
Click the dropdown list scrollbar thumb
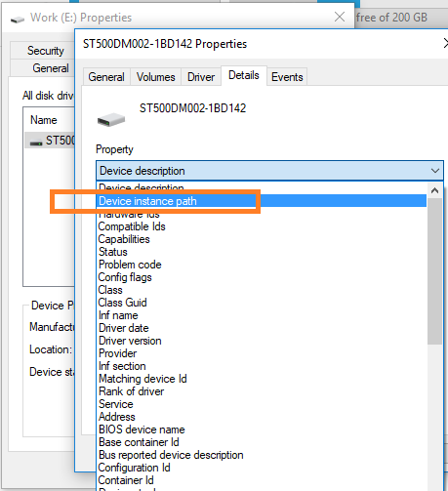tap(434, 271)
